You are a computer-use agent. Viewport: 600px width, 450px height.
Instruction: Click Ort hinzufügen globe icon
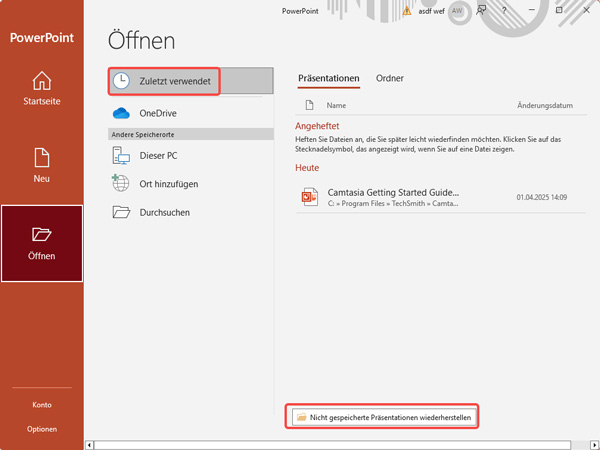[121, 183]
